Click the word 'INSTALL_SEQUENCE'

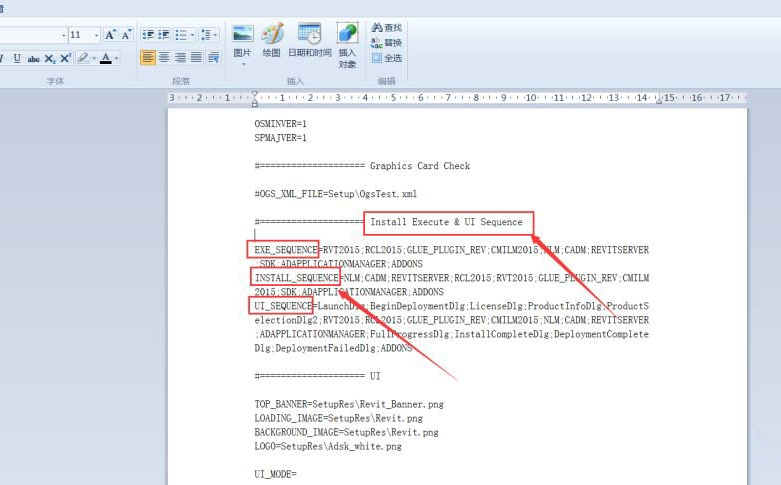click(296, 278)
